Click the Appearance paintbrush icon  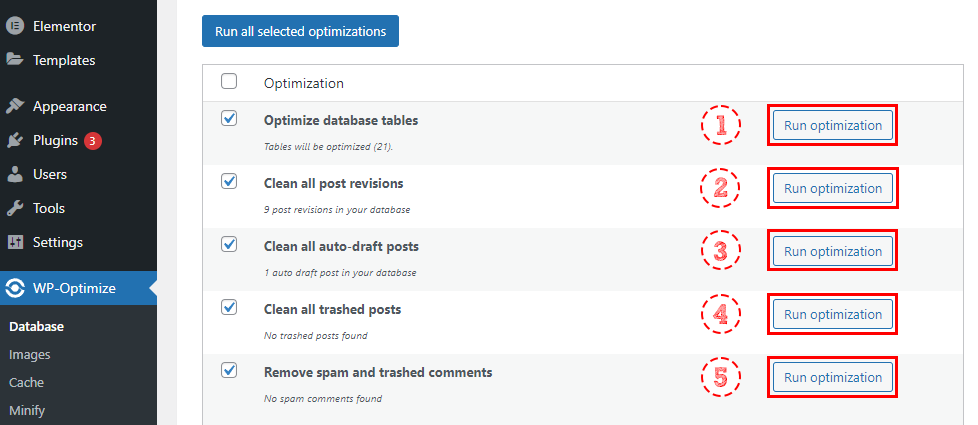[x=14, y=106]
